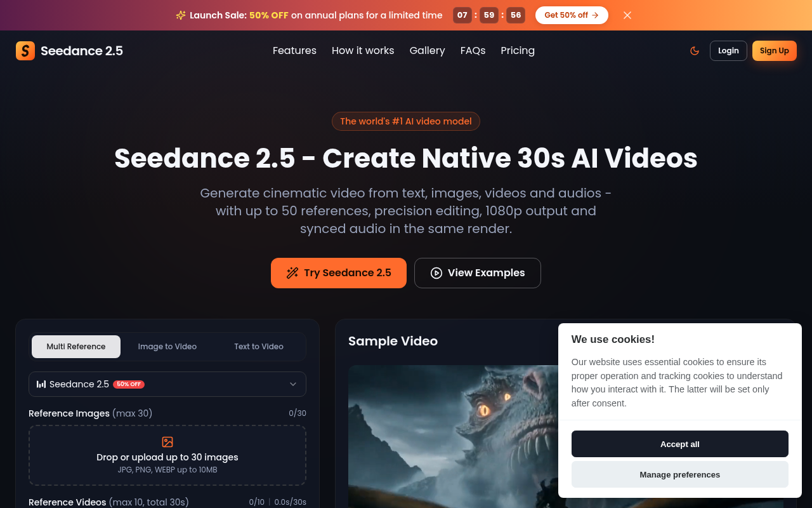Toggle dark mode with the moon icon
The height and width of the screenshot is (508, 812).
pyautogui.click(x=695, y=51)
